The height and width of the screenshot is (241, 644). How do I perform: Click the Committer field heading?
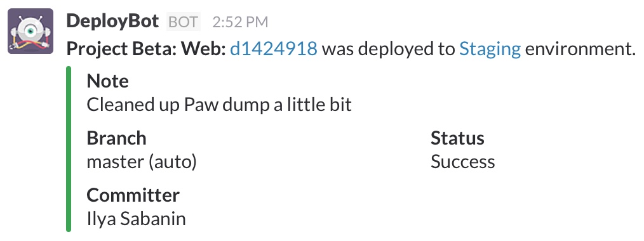pos(133,195)
